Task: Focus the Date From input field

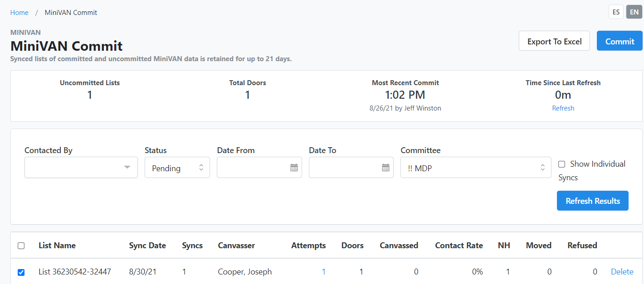Action: pyautogui.click(x=259, y=168)
